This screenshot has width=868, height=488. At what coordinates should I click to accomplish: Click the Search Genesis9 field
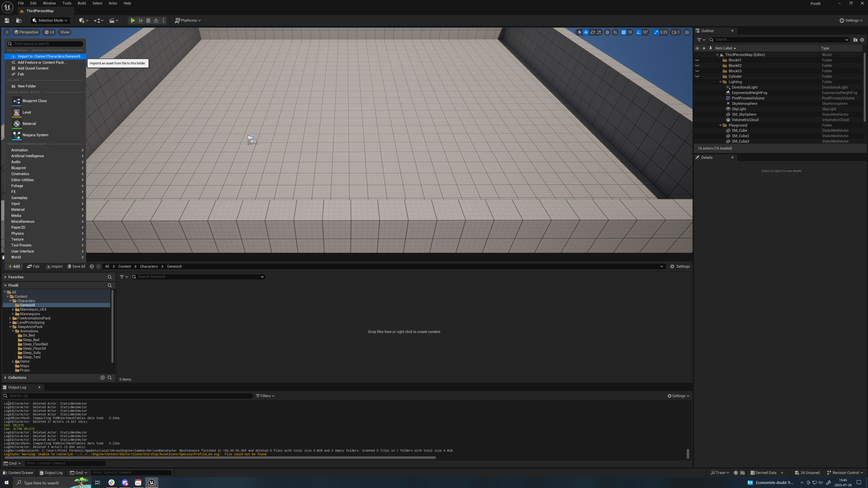tap(199, 277)
